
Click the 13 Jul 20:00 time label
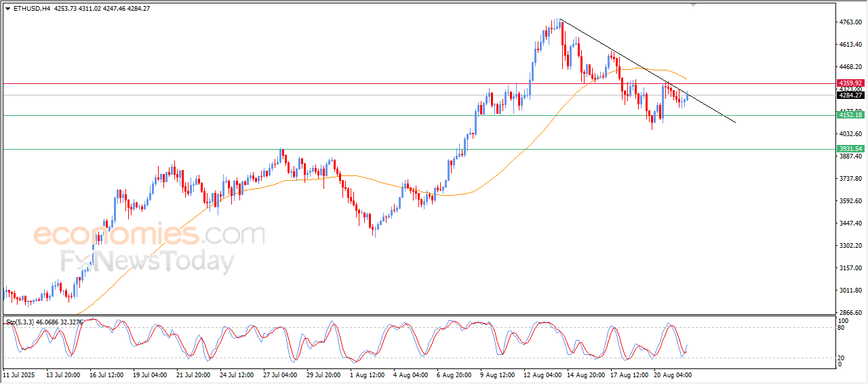62,375
